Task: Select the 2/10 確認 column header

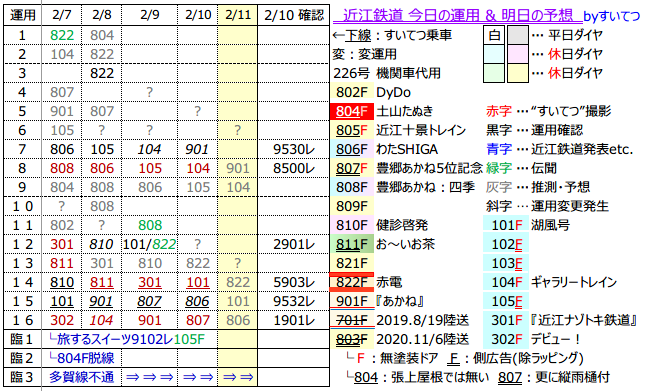Action: coord(294,15)
